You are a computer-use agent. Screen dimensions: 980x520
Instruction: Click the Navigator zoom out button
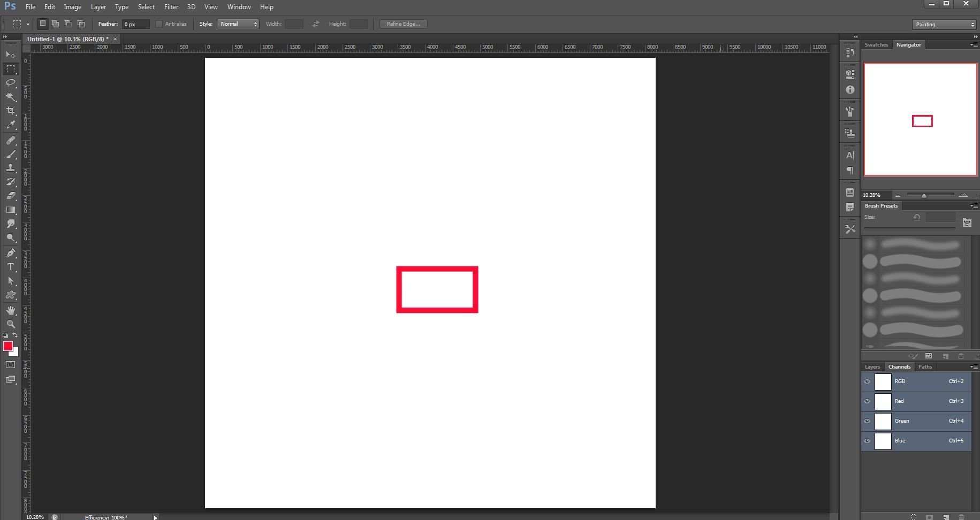coord(898,195)
